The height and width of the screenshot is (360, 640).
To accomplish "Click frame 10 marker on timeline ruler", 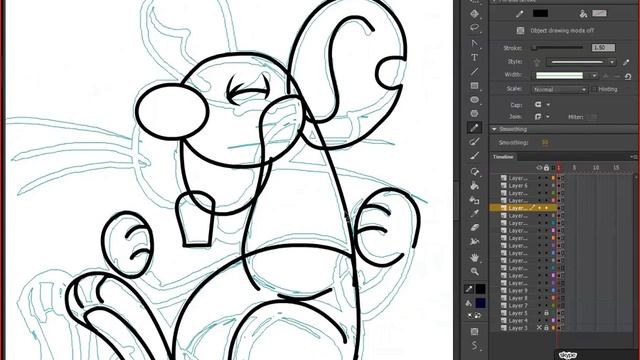I will coord(596,168).
